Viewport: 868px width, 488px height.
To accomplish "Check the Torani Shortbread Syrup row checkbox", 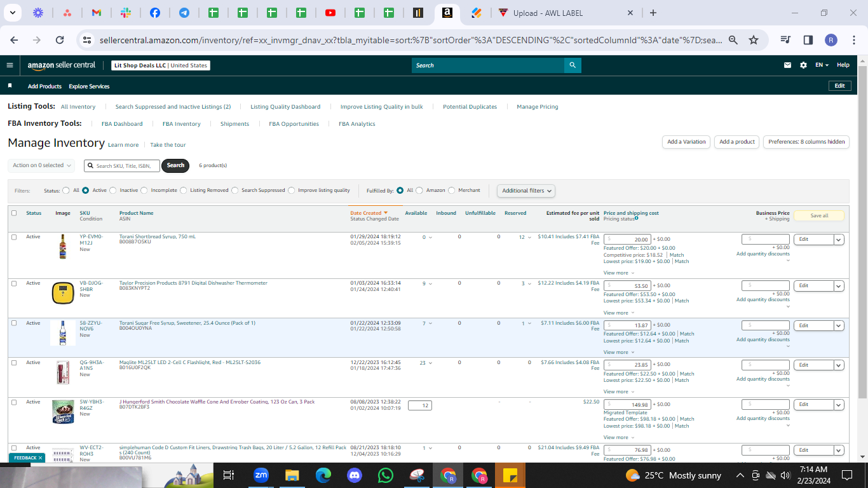I will pyautogui.click(x=14, y=237).
